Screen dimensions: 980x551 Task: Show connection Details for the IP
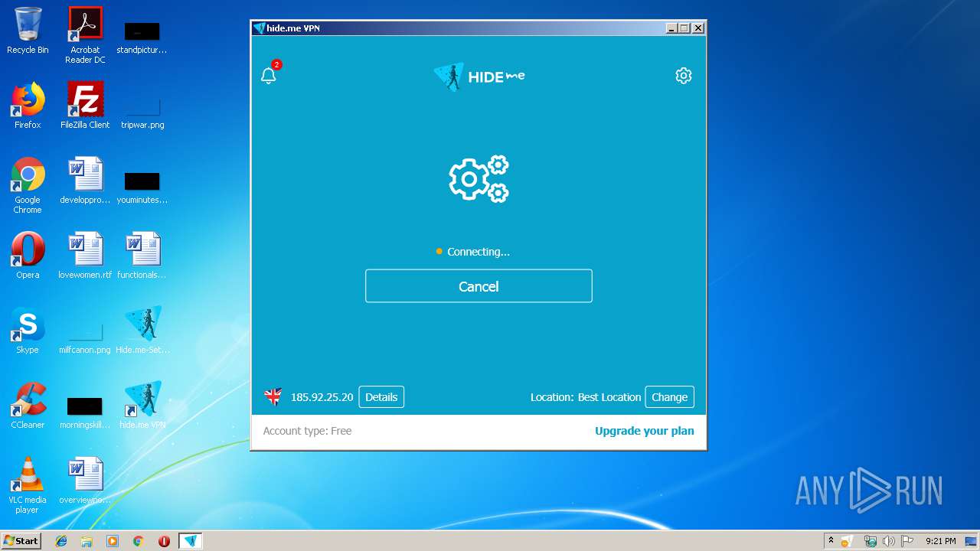pos(381,397)
